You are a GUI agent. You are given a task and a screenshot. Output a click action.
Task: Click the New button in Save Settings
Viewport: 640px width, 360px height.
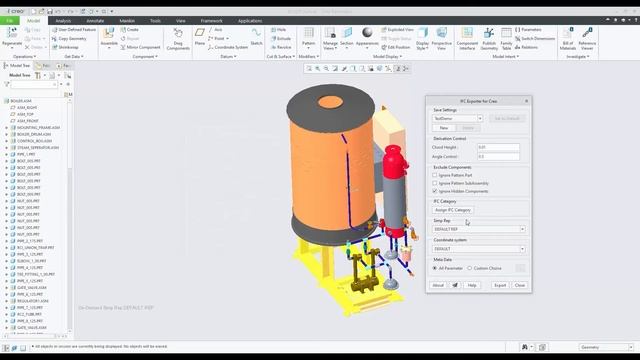click(444, 128)
